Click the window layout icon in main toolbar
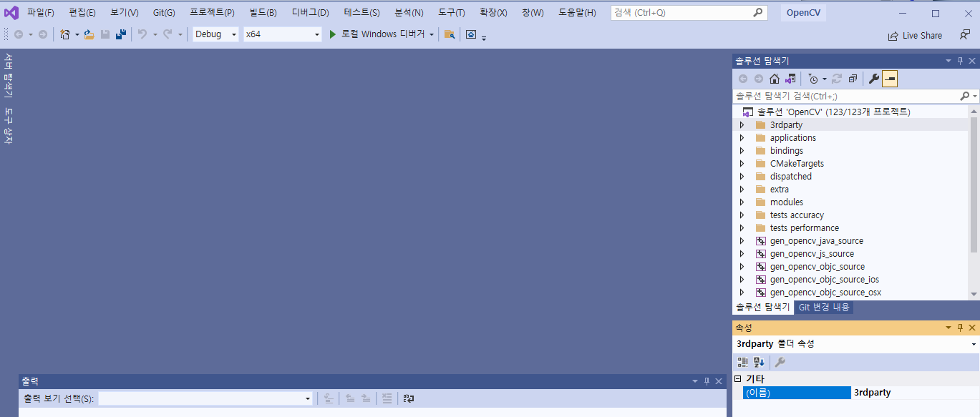The image size is (980, 417). (471, 34)
